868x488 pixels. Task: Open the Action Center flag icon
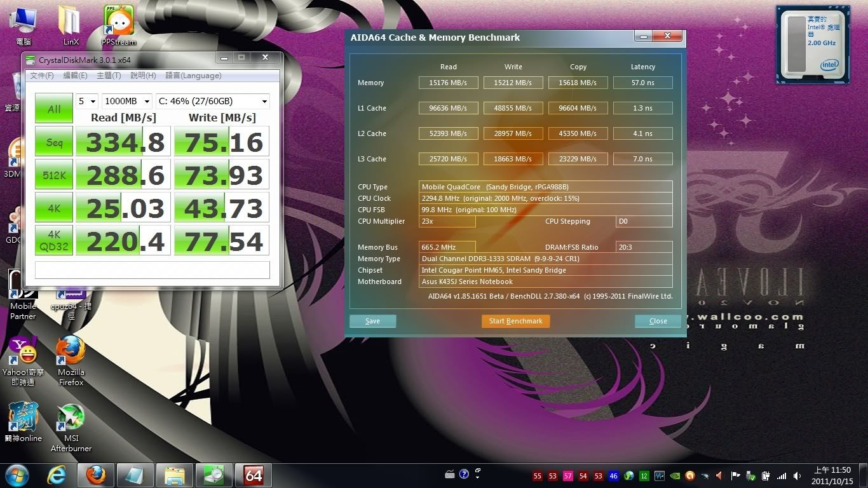[736, 476]
